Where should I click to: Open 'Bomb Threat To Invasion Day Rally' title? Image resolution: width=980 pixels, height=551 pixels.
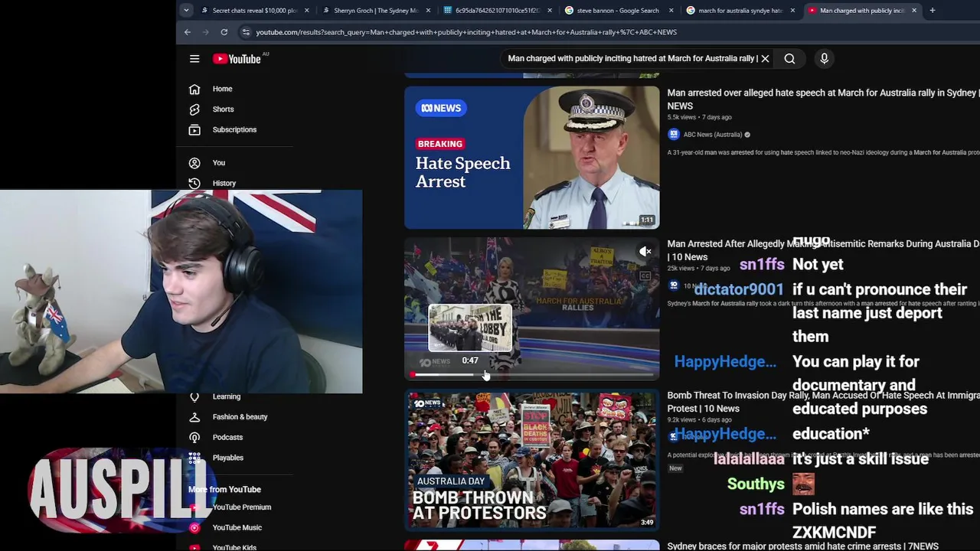(823, 402)
